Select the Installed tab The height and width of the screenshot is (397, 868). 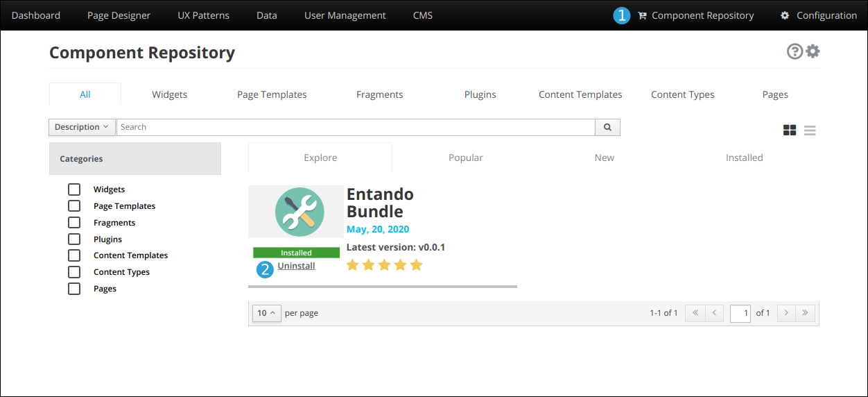744,158
